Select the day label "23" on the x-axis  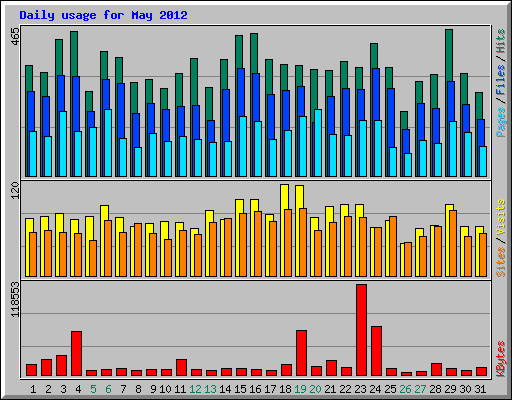point(360,389)
